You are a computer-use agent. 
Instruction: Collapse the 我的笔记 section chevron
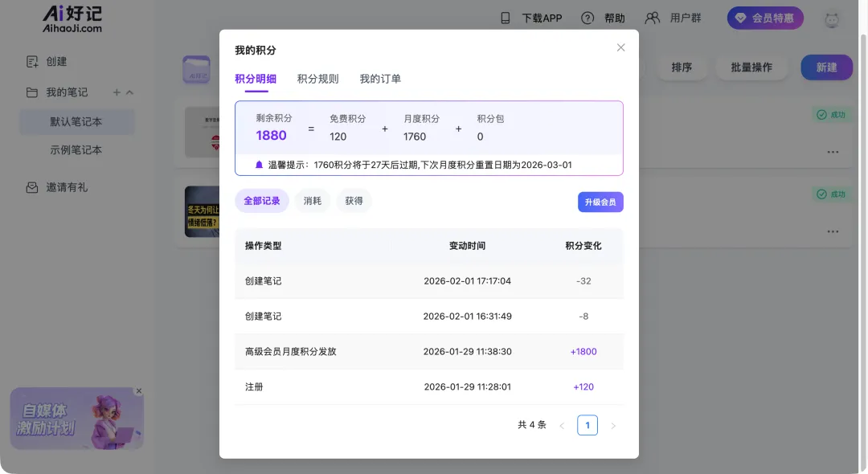pyautogui.click(x=130, y=92)
